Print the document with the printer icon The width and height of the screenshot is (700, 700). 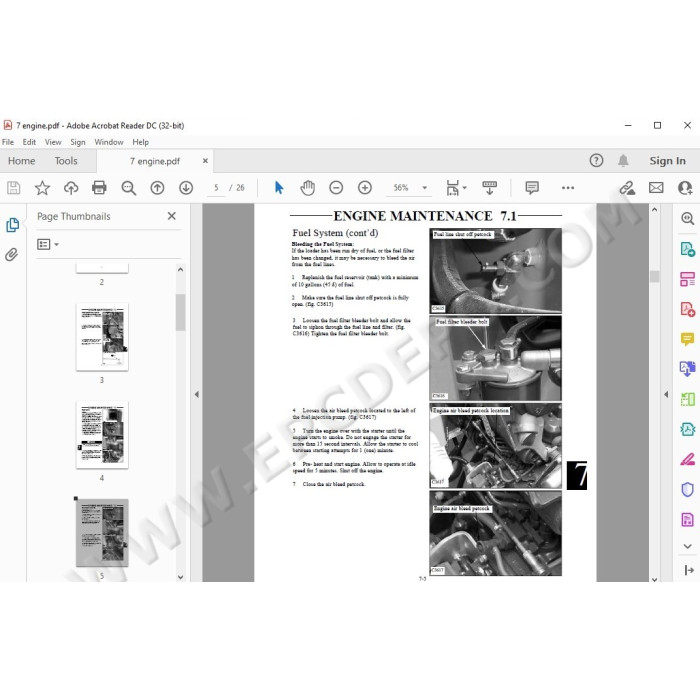click(x=99, y=188)
